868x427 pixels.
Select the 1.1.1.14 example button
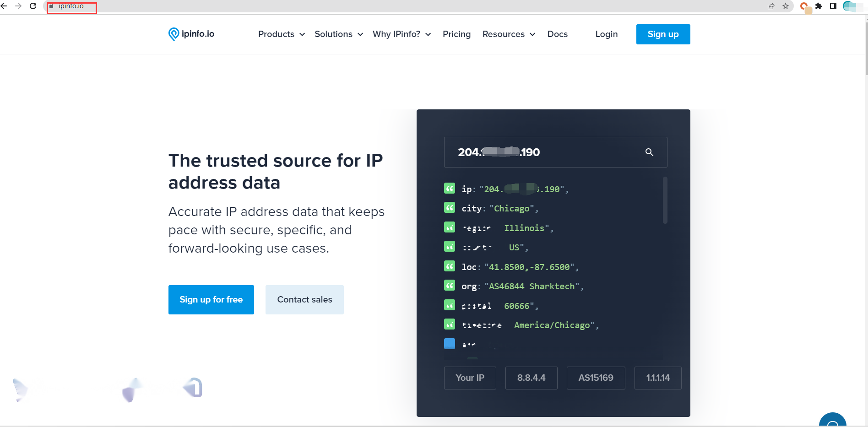pos(658,378)
